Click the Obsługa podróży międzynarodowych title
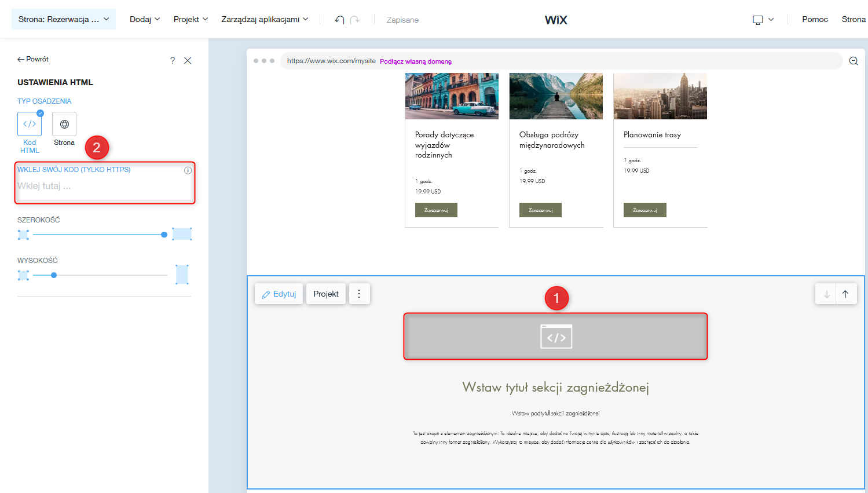 point(552,140)
